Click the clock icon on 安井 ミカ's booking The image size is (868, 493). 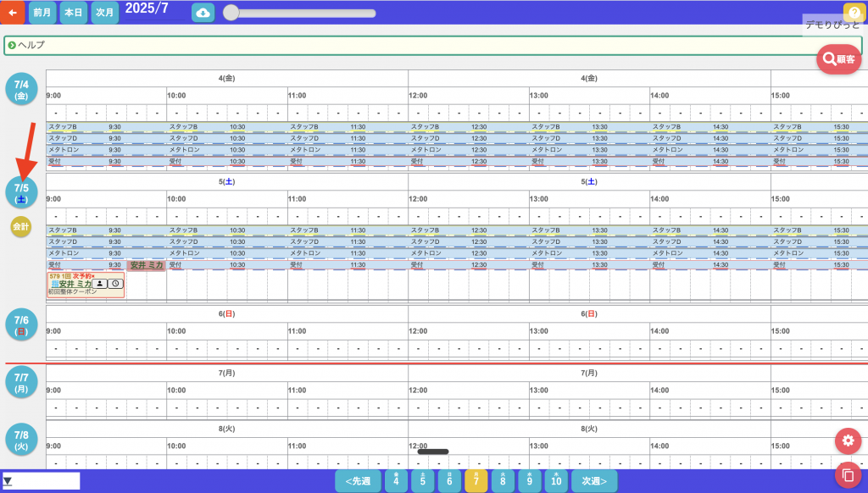coord(115,284)
